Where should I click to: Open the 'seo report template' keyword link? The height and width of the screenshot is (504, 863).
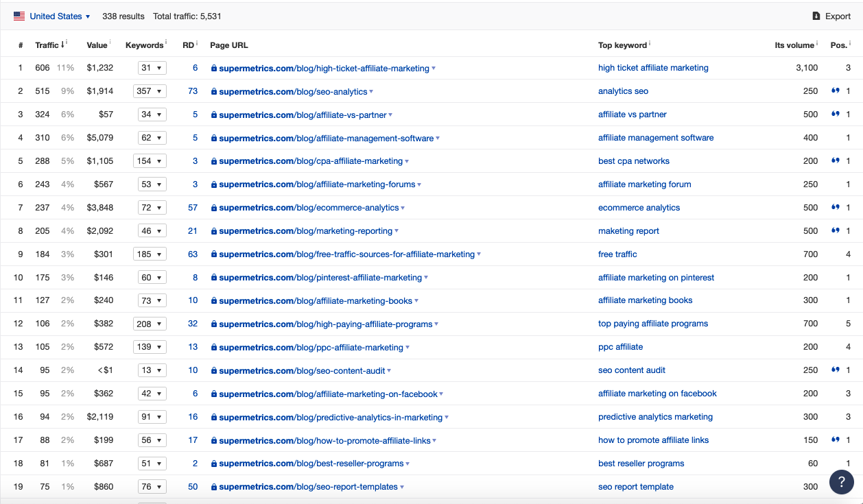click(635, 487)
